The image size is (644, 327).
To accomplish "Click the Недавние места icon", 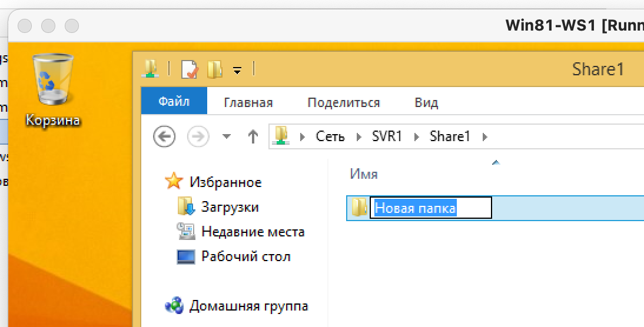I will point(186,231).
